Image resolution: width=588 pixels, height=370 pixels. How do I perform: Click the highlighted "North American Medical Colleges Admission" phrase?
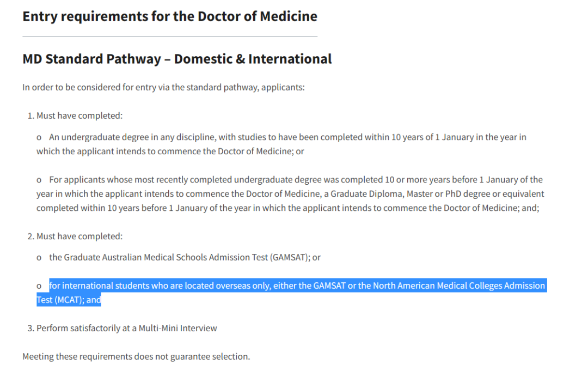point(458,286)
